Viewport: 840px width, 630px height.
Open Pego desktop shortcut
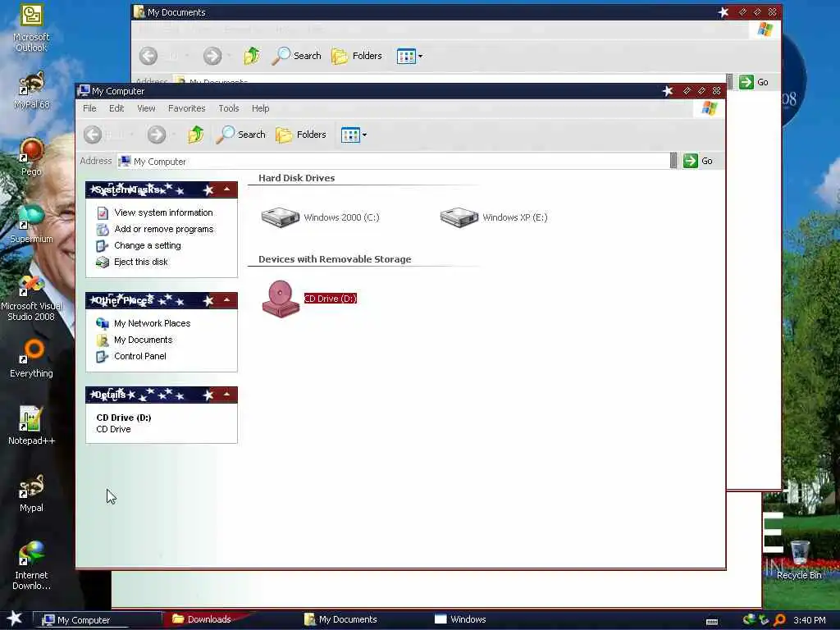(x=31, y=157)
